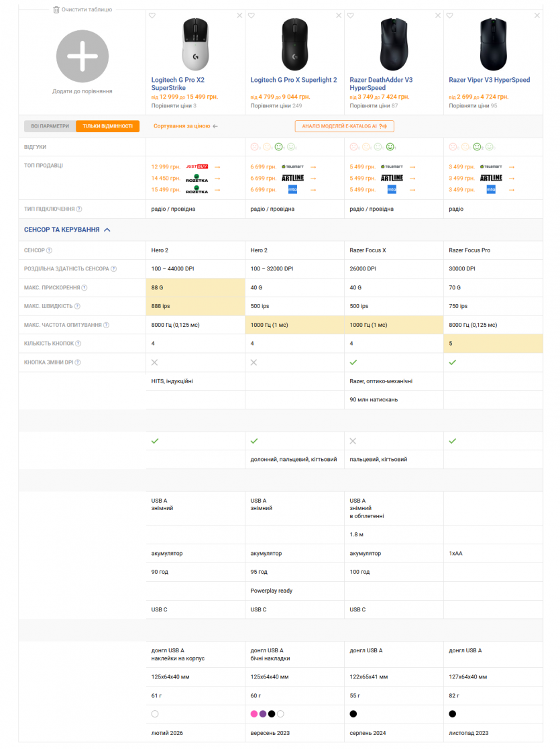
Task: Sort by price using Сортування за ціною
Action: point(185,126)
